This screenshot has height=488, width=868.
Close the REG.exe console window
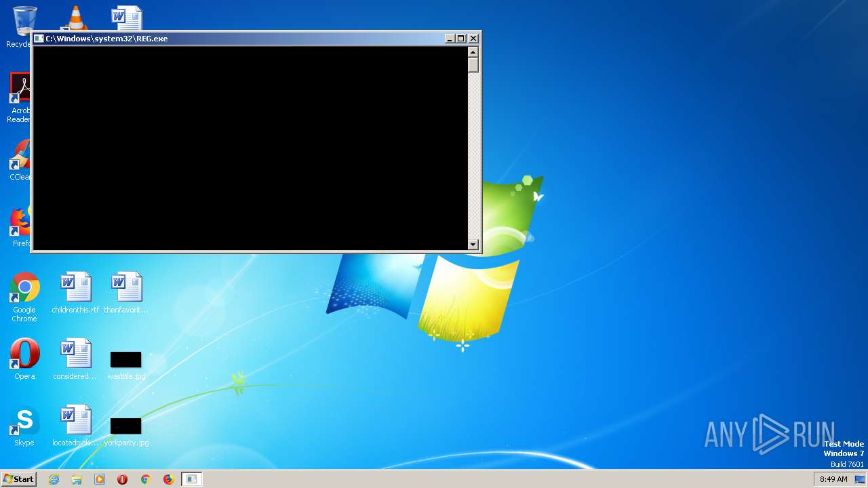(x=473, y=39)
